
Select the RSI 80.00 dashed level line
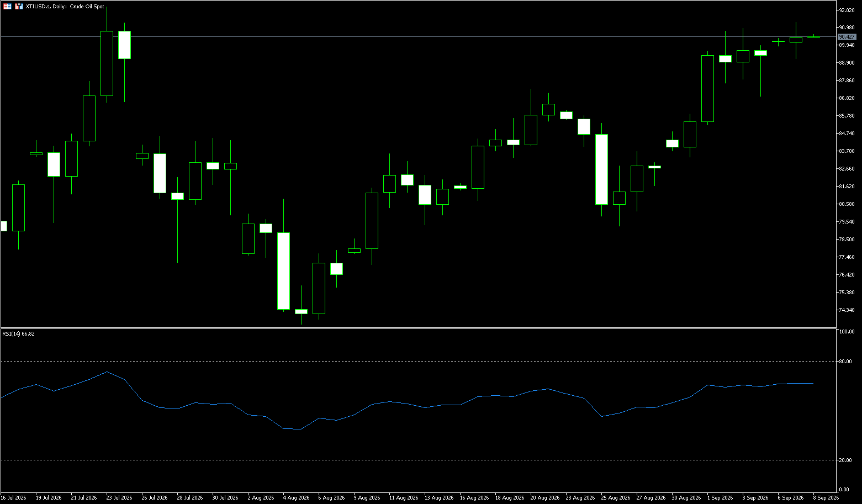(x=418, y=361)
